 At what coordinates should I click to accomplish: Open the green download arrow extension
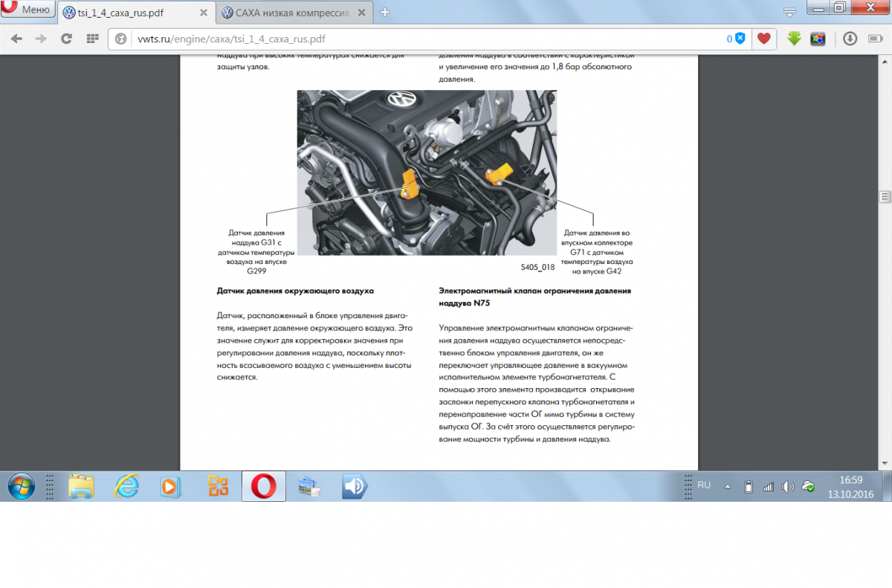point(795,39)
